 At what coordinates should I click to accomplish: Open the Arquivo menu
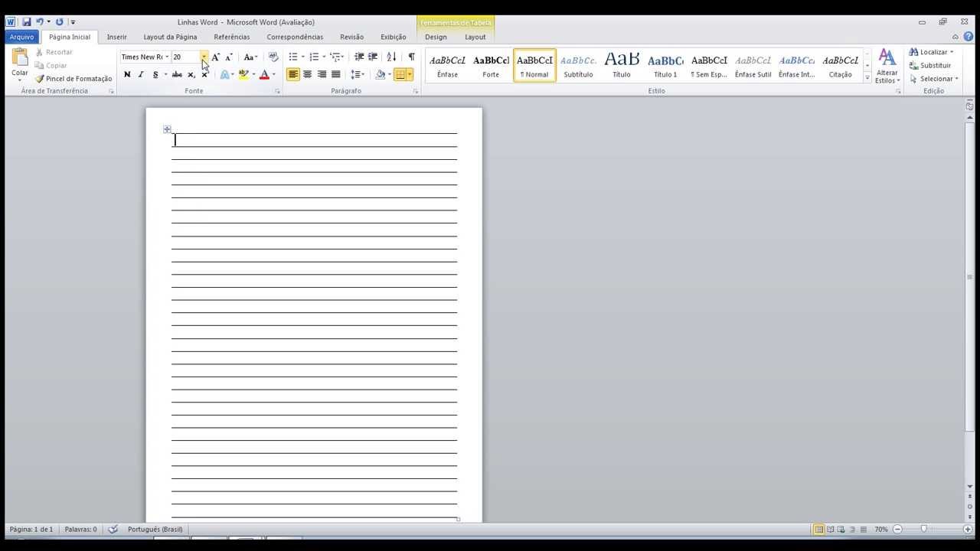21,37
